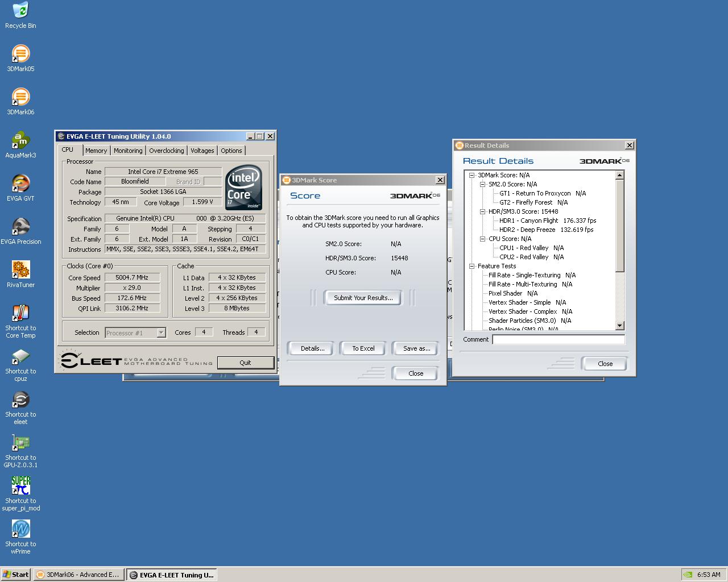Image resolution: width=728 pixels, height=582 pixels.
Task: Select GT2 - Firefly Forest row
Action: tap(533, 202)
